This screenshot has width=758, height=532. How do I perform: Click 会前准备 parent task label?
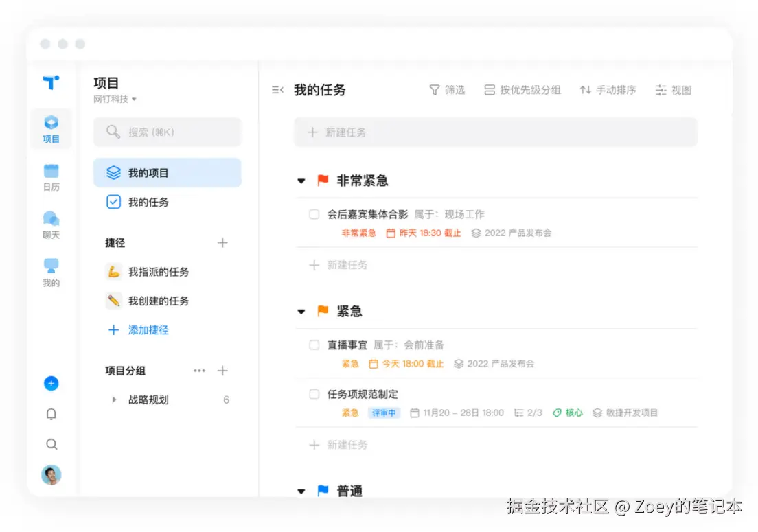[424, 345]
